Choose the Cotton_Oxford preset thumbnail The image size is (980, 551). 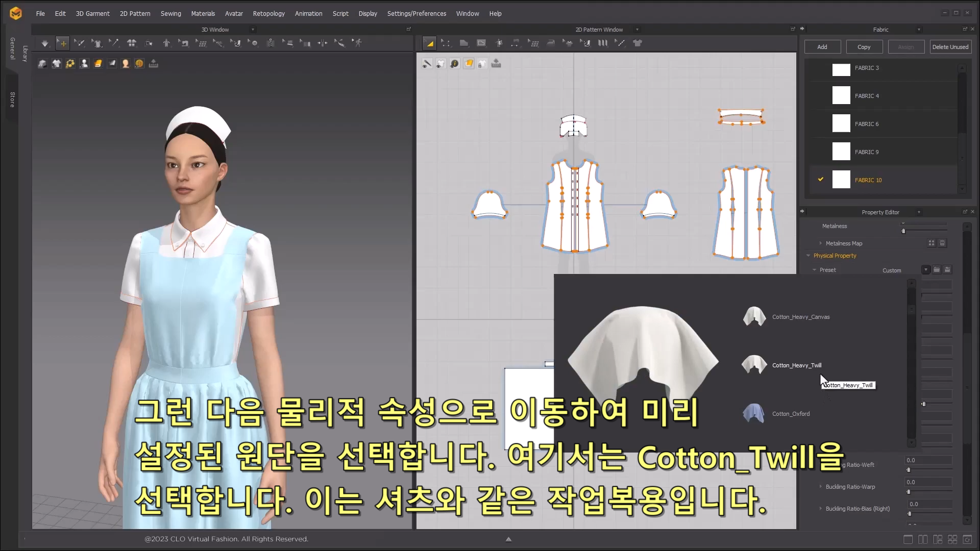(754, 413)
